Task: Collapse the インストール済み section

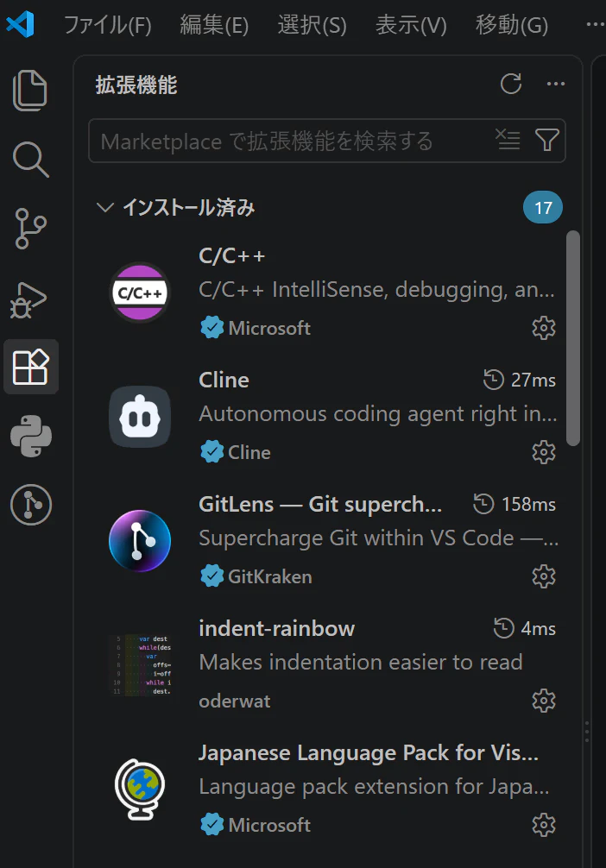Action: (104, 208)
